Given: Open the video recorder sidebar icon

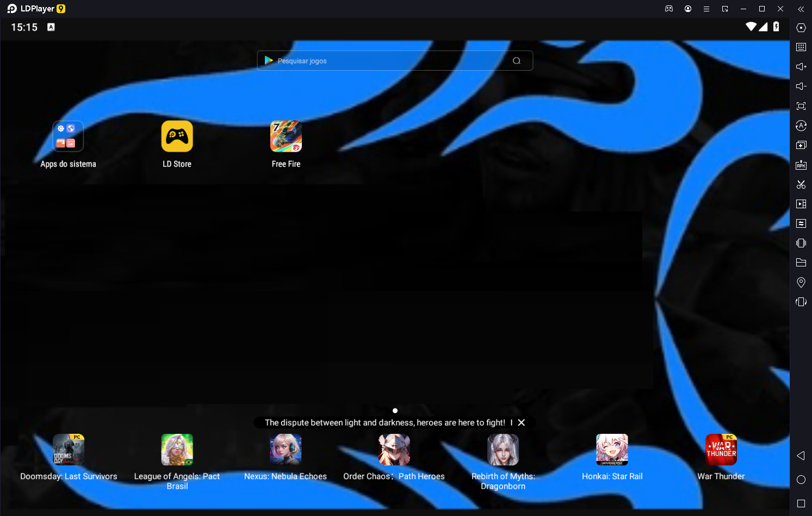Looking at the screenshot, I should coord(801,204).
